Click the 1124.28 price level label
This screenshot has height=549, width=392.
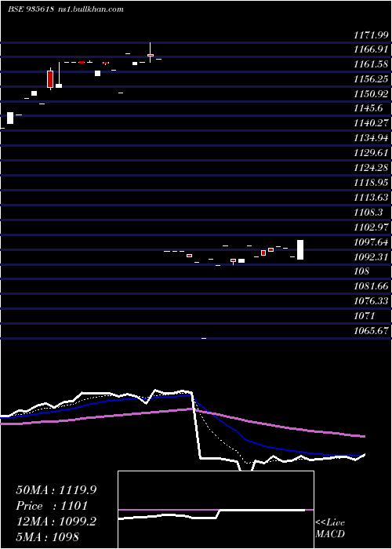point(371,167)
